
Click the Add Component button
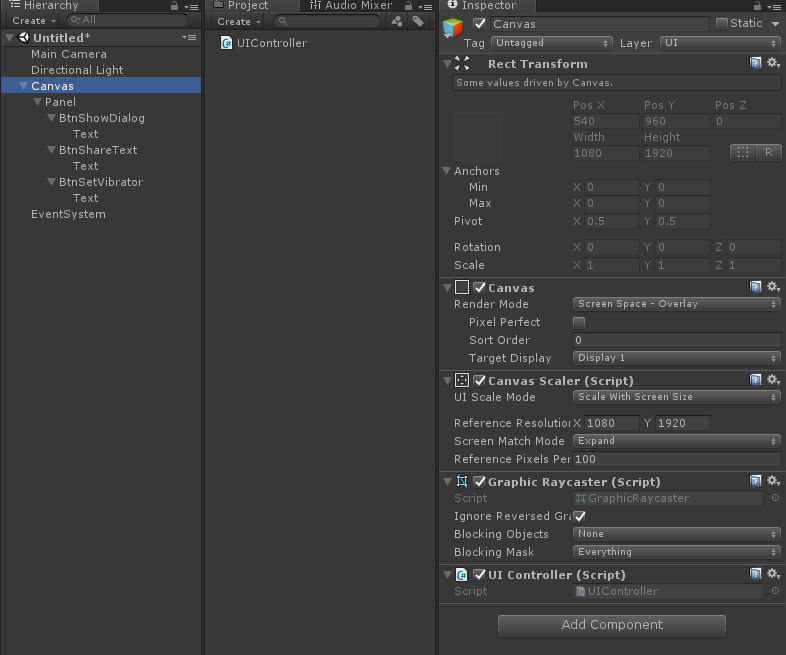[611, 625]
